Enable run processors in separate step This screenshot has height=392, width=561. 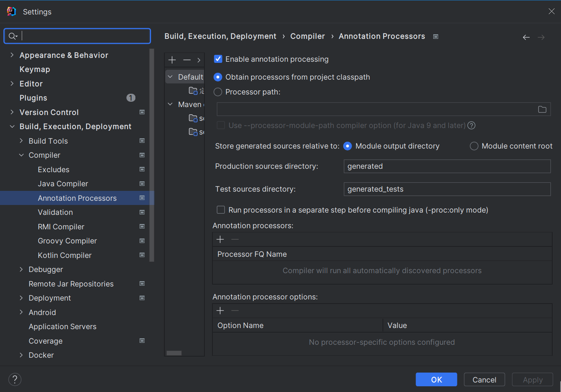(221, 210)
